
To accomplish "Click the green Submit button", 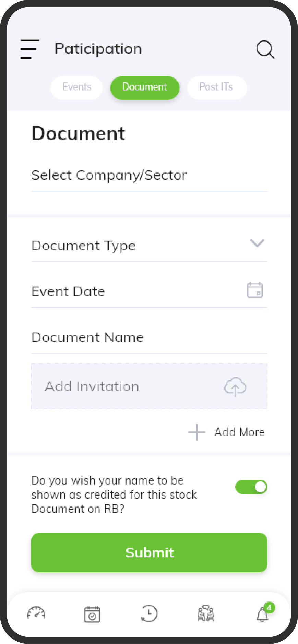I will point(149,552).
